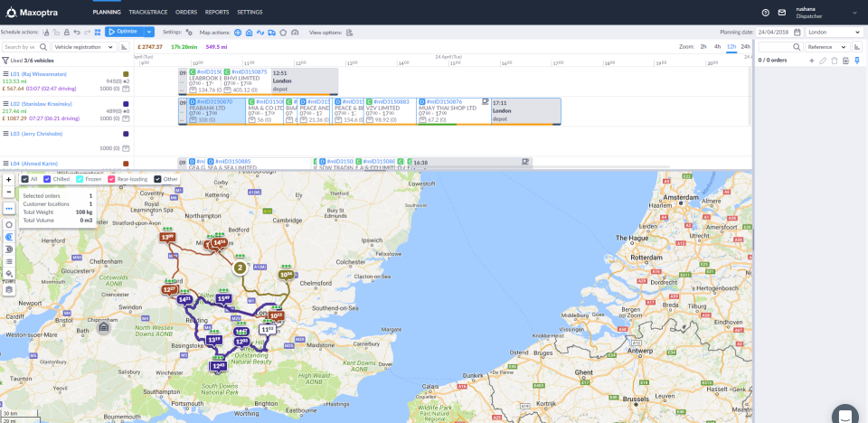This screenshot has width=868, height=423.
Task: Set timeline zoom to 24h
Action: (746, 46)
